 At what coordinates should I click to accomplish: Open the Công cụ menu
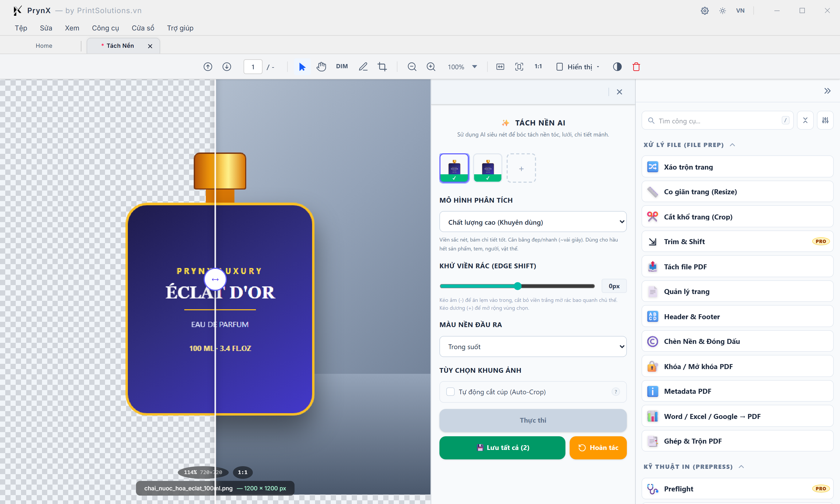(x=105, y=28)
